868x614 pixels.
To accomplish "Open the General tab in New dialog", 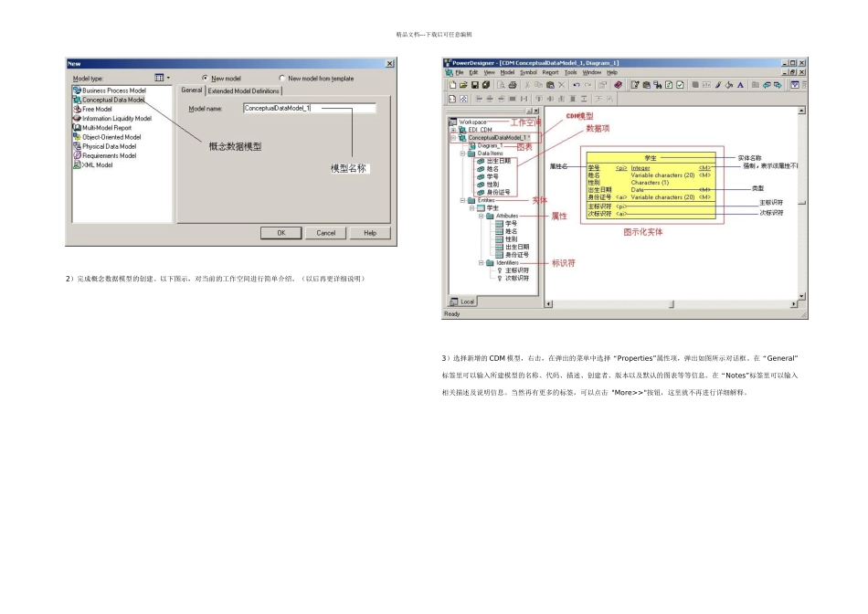I will [192, 90].
